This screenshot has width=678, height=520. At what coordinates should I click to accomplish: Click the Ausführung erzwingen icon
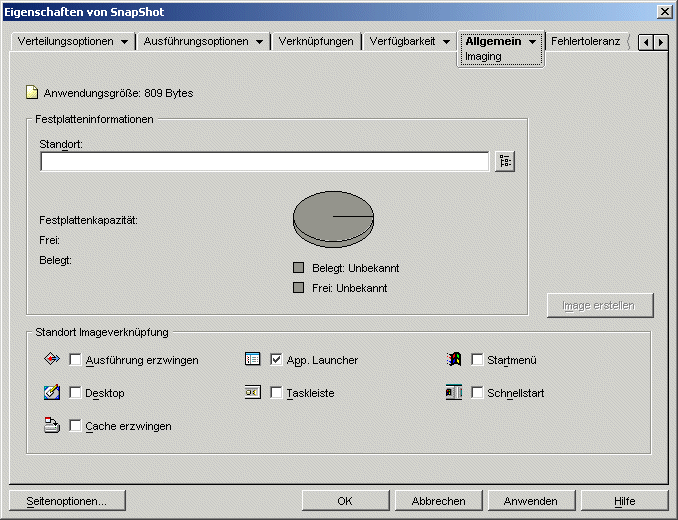(53, 360)
